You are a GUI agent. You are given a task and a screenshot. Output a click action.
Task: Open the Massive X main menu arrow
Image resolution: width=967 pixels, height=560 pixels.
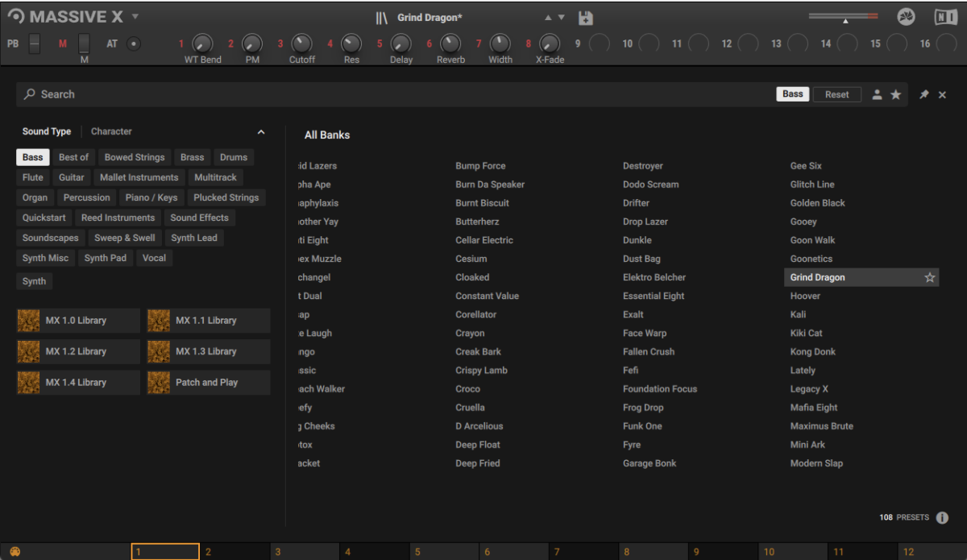[135, 17]
